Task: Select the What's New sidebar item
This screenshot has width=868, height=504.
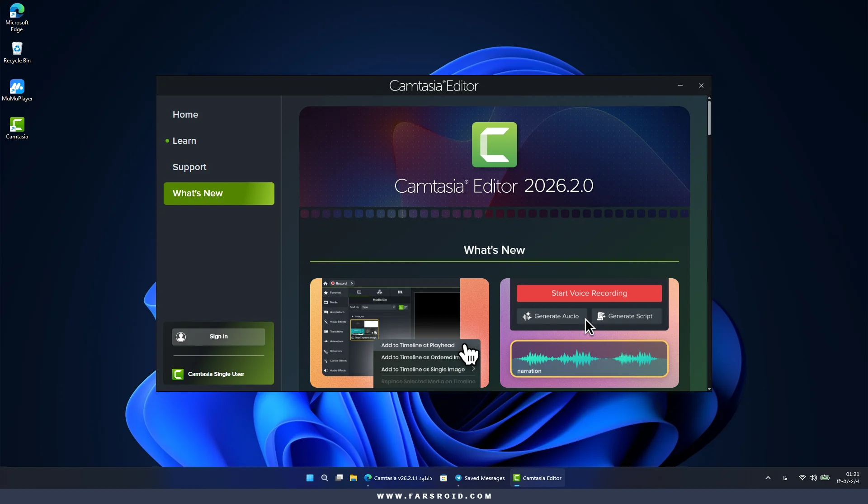Action: [219, 194]
